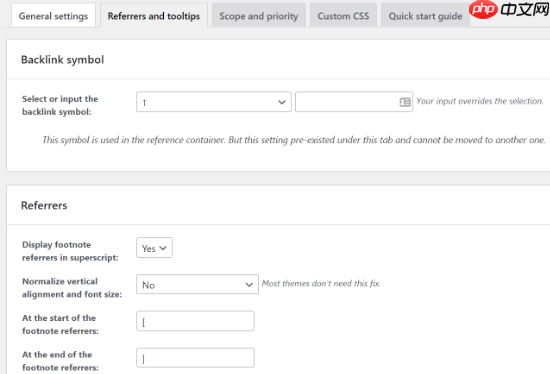Click the chevron beside the Yes option

[x=163, y=248]
